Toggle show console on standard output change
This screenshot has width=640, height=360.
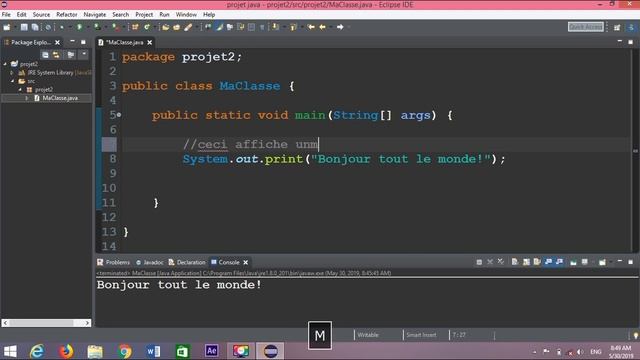[548, 262]
